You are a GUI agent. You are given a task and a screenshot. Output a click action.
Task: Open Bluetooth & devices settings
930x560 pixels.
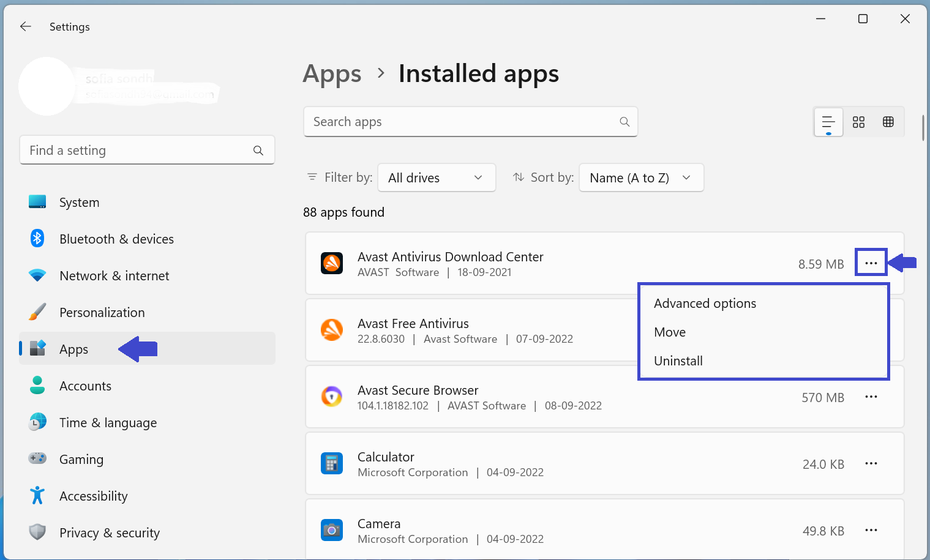click(x=116, y=239)
